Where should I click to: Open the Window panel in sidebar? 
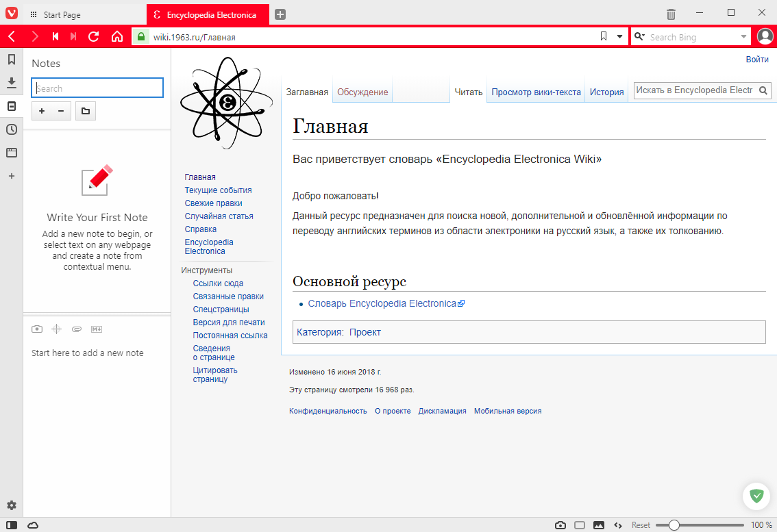[x=12, y=153]
